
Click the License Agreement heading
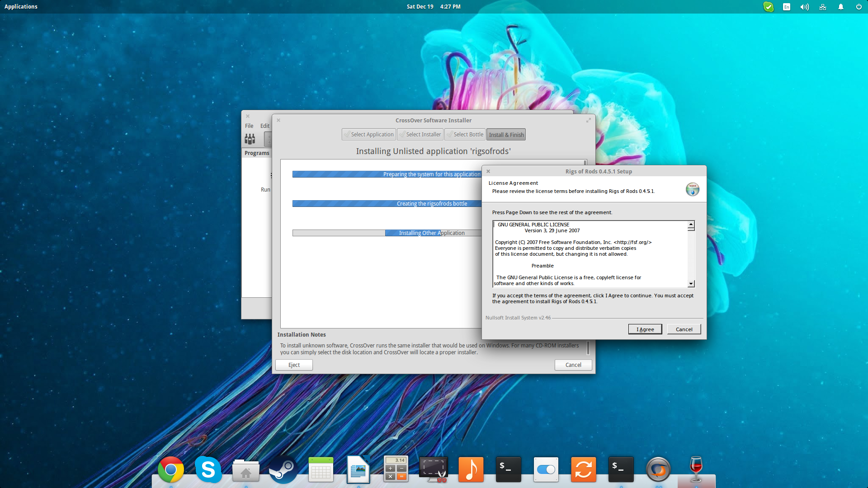(x=513, y=183)
